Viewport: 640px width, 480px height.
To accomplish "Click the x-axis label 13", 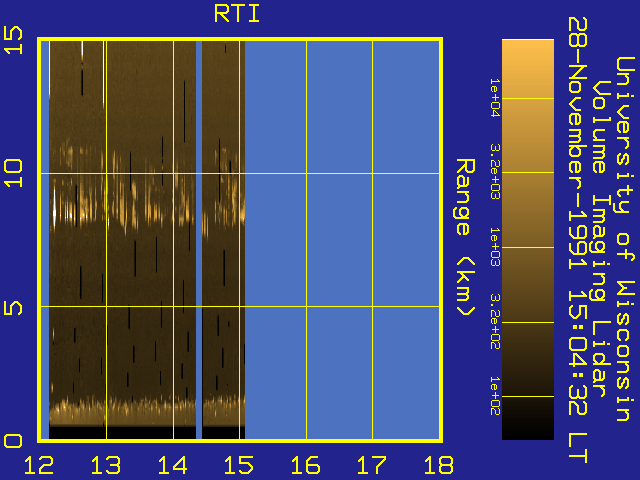I will tap(106, 465).
